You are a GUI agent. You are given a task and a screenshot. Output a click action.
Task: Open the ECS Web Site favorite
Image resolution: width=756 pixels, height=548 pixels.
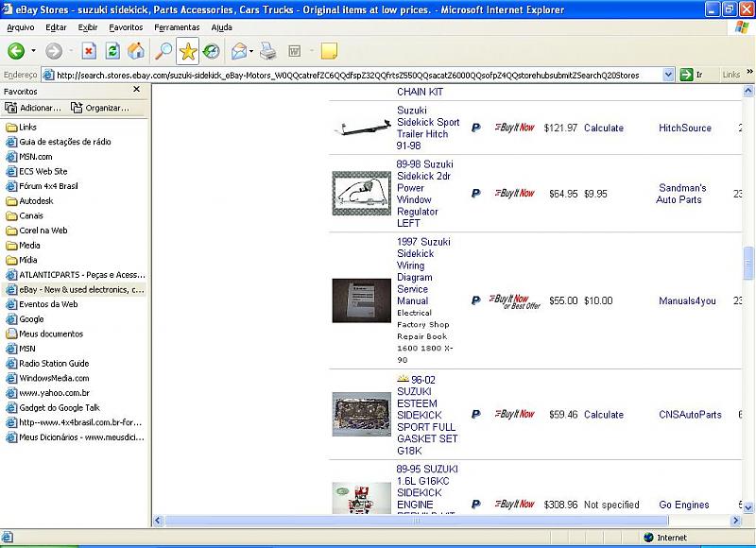[36, 171]
